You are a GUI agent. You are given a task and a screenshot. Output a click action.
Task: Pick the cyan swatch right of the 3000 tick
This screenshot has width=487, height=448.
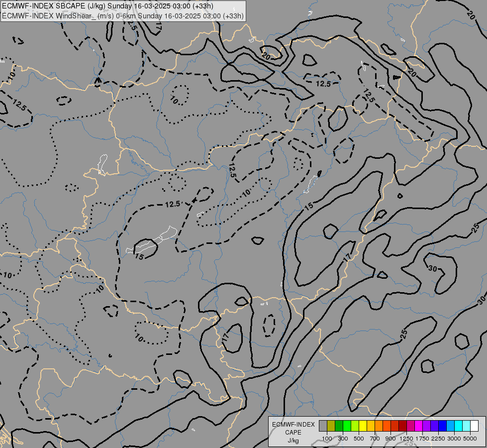click(x=459, y=426)
